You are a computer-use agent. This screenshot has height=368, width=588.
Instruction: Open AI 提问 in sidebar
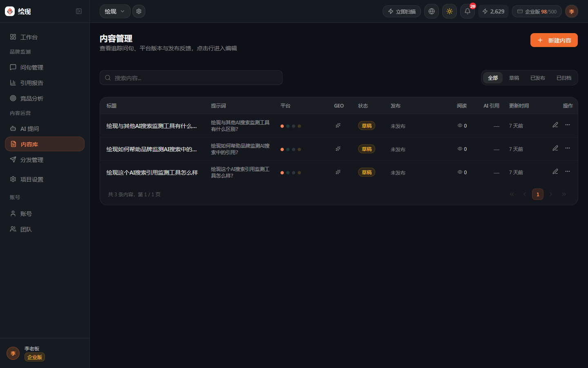45,128
